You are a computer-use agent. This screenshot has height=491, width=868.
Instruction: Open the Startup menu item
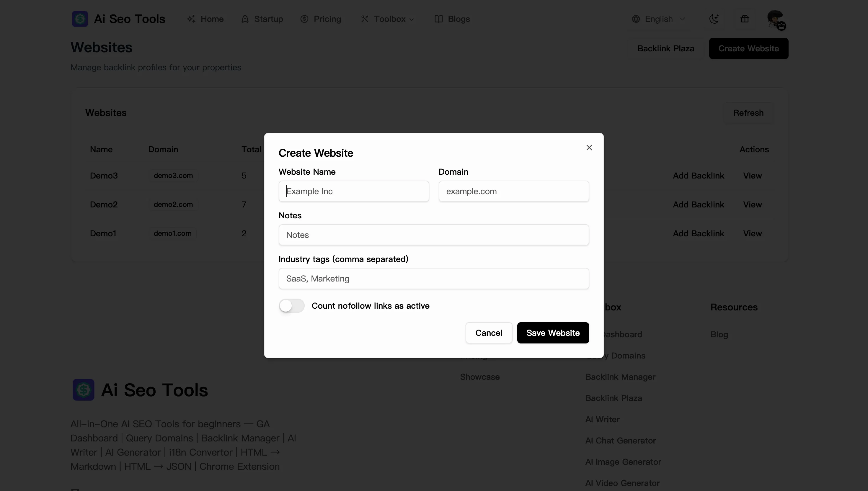click(x=268, y=19)
